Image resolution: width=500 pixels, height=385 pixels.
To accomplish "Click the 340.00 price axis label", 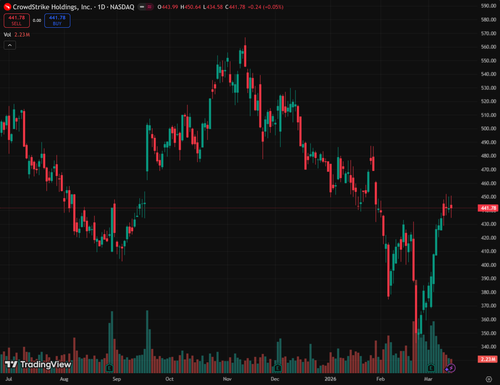I will click(489, 346).
